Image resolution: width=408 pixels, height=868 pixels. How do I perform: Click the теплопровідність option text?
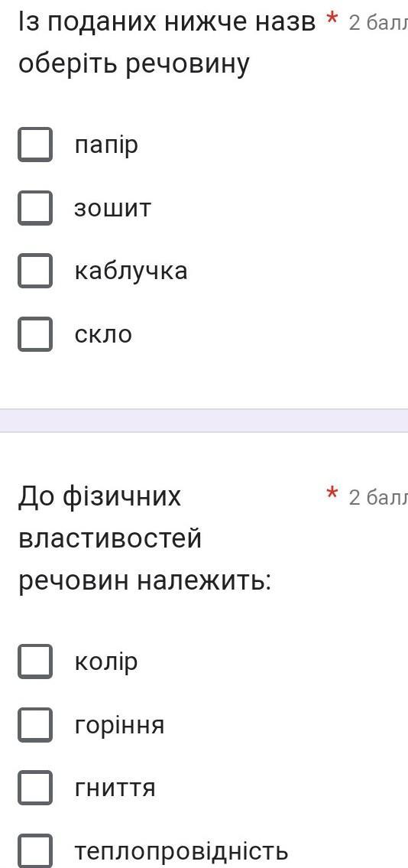click(181, 851)
